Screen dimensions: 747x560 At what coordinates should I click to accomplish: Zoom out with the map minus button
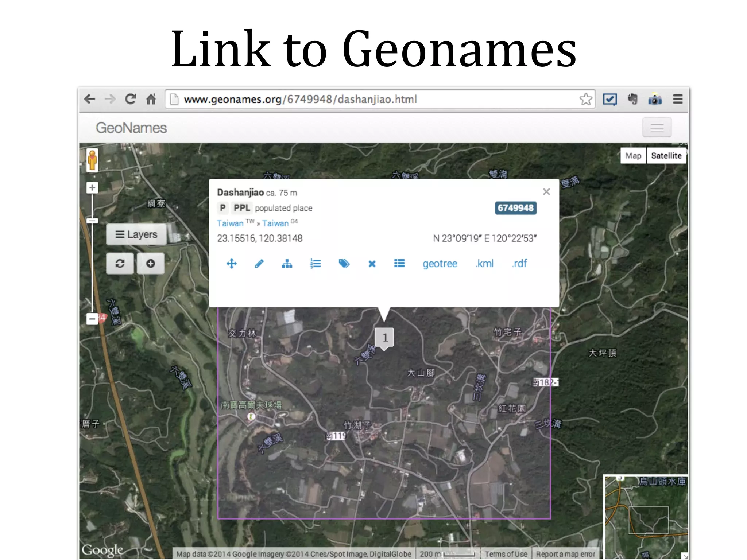click(92, 319)
